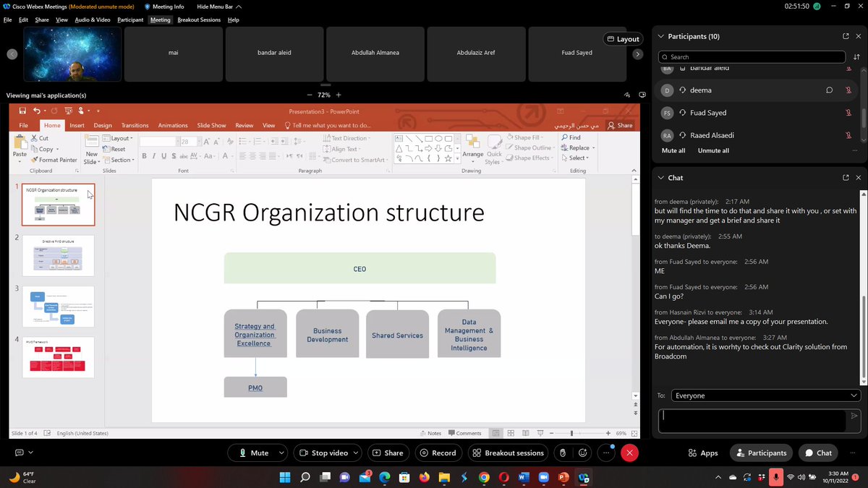Screen dimensions: 868x488
Task: Switch to the Transitions tab in PowerPoint
Action: click(135, 125)
